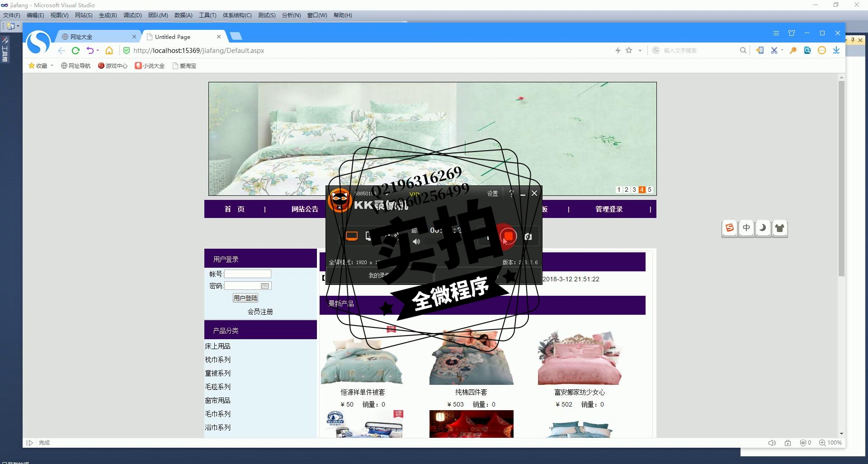The image size is (868, 464).
Task: Click the 帐号 input field
Action: coord(248,274)
